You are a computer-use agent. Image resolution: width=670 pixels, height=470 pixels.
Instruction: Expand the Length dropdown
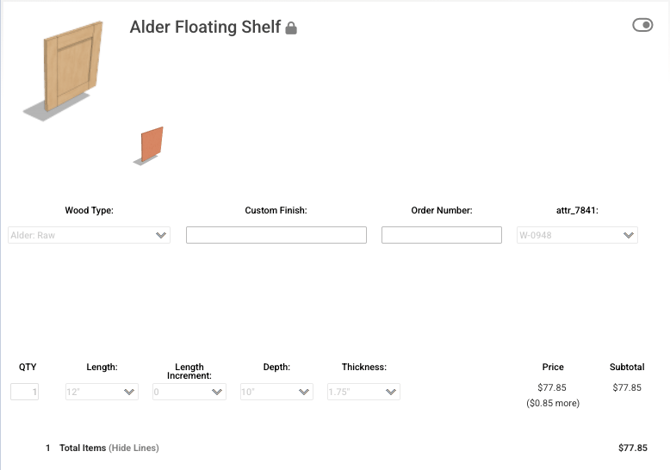pyautogui.click(x=101, y=392)
